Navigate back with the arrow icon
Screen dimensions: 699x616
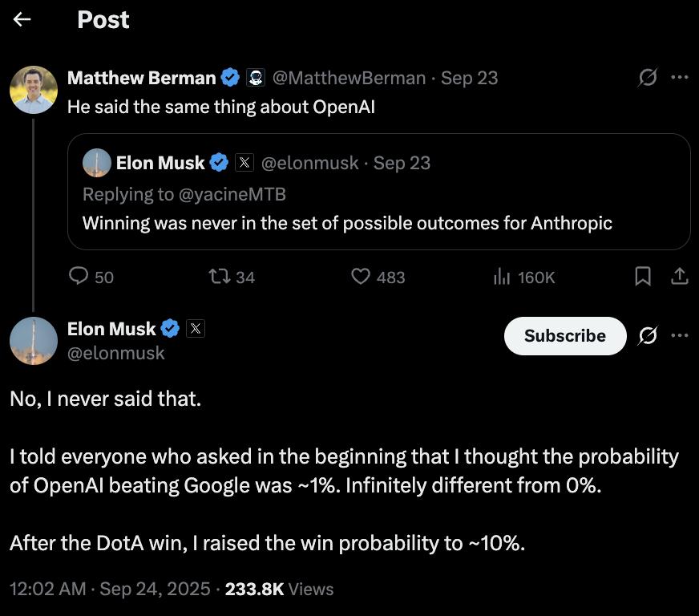coord(22,19)
